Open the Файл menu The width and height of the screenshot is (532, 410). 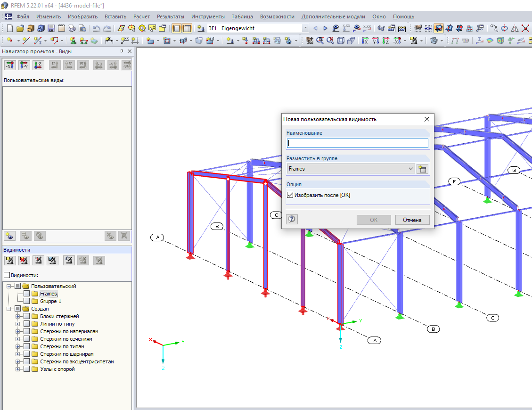click(23, 16)
